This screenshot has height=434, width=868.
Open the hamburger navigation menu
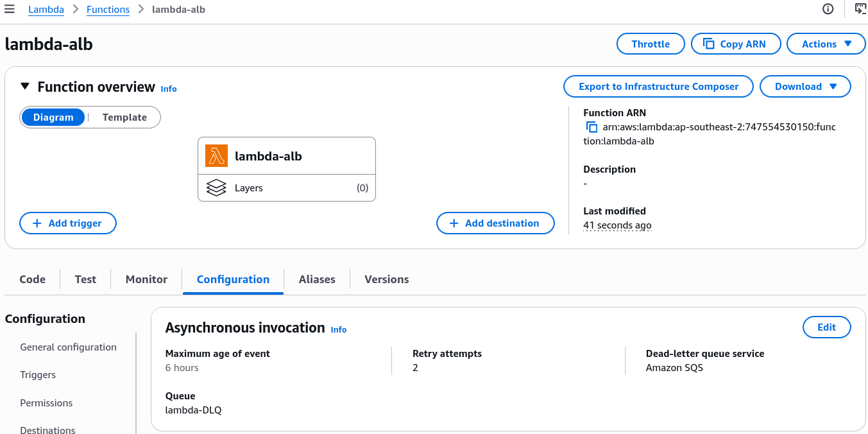(10, 9)
